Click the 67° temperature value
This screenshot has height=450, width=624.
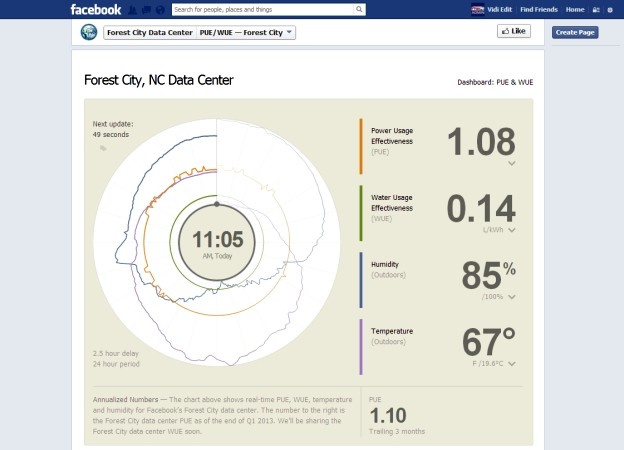click(489, 342)
